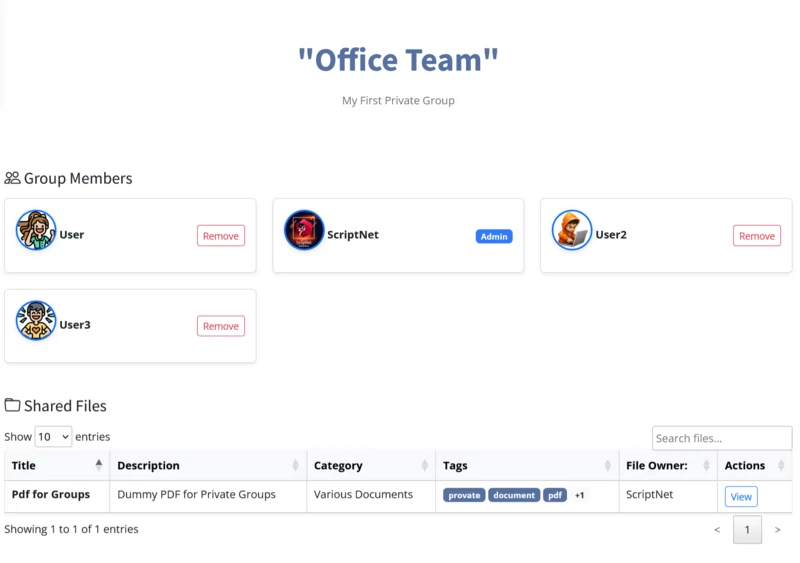800x563 pixels.
Task: Click ScriptNet's avatar image
Action: pos(304,231)
